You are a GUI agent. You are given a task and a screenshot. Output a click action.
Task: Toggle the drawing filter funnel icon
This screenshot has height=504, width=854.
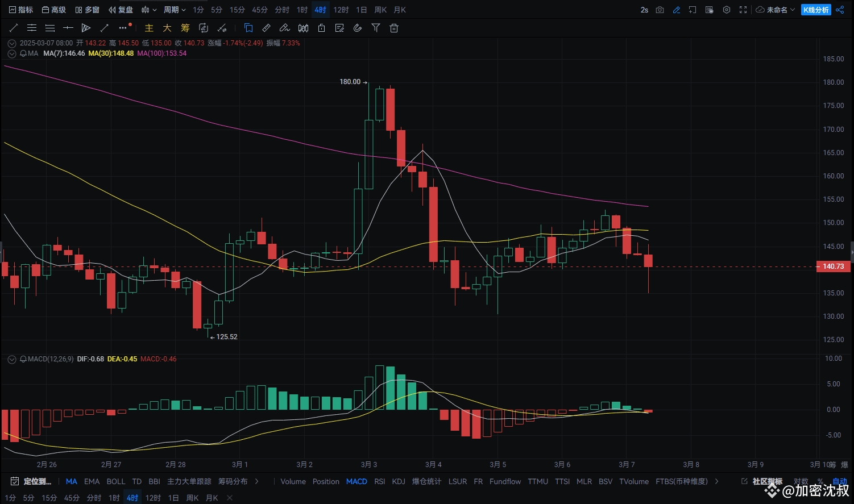click(376, 28)
